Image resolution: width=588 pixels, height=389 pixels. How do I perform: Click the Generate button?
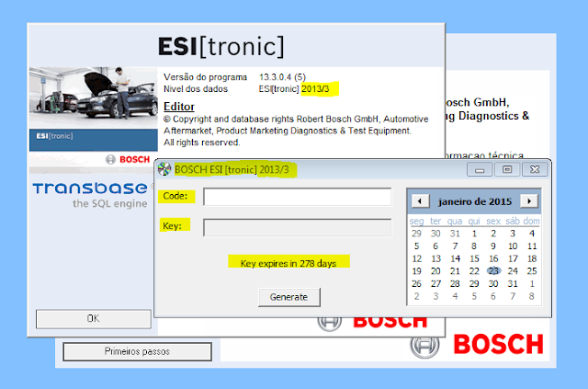point(288,297)
